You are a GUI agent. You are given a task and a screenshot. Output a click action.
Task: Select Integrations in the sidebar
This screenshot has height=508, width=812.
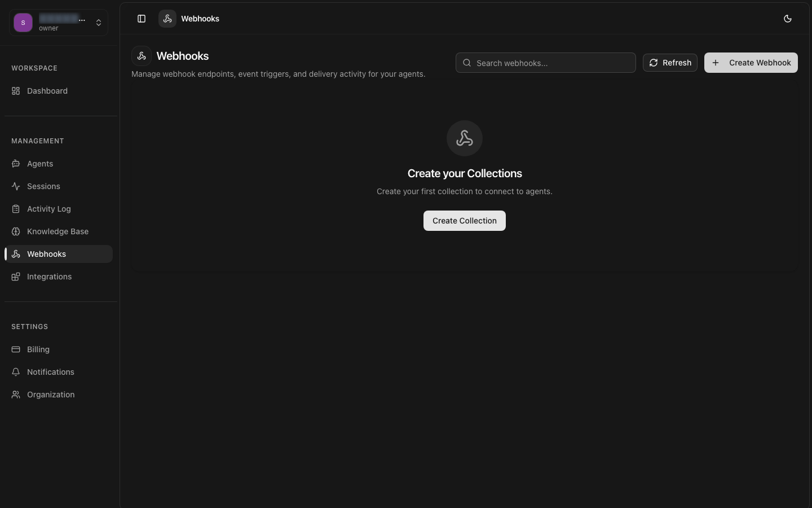[x=59, y=277]
